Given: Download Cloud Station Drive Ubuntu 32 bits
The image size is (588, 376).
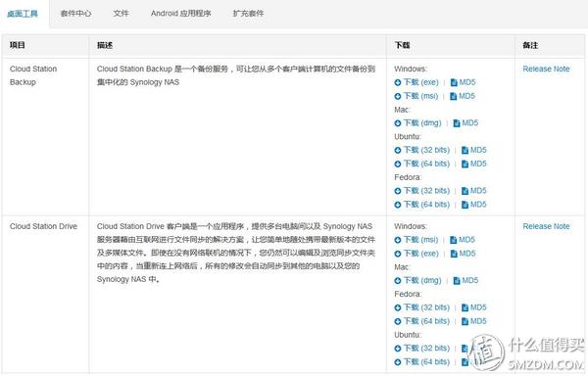Looking at the screenshot, I should (421, 349).
